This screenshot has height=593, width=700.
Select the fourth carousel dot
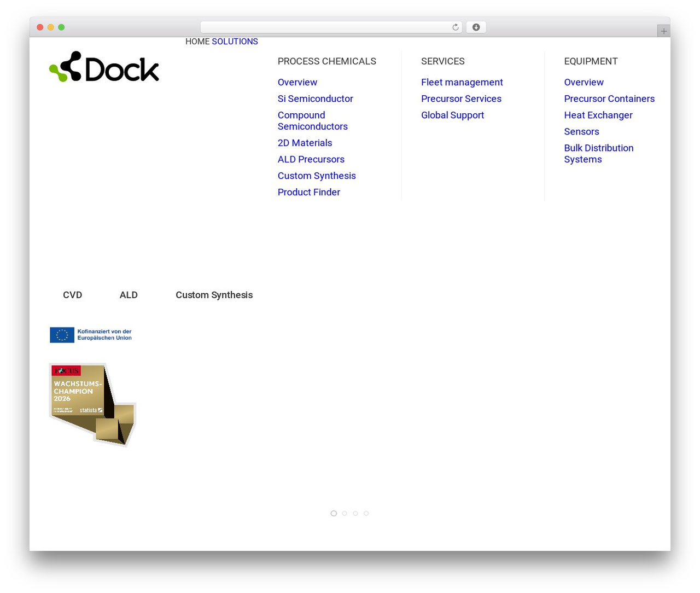click(x=366, y=513)
